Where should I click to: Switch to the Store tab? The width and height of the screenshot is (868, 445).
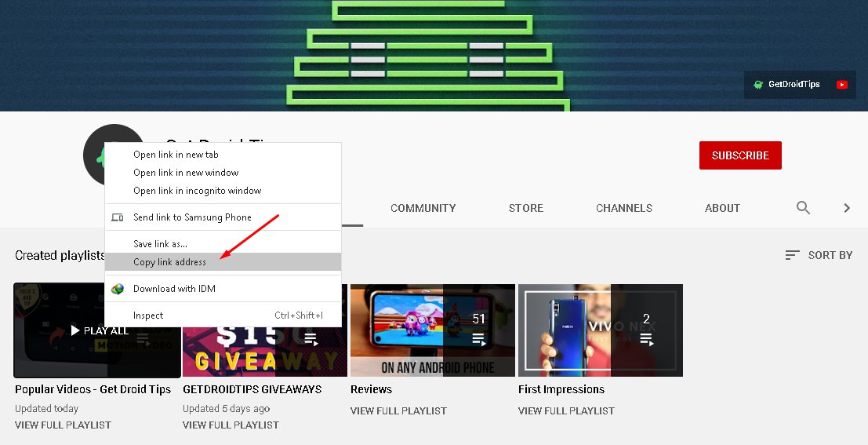[x=526, y=208]
